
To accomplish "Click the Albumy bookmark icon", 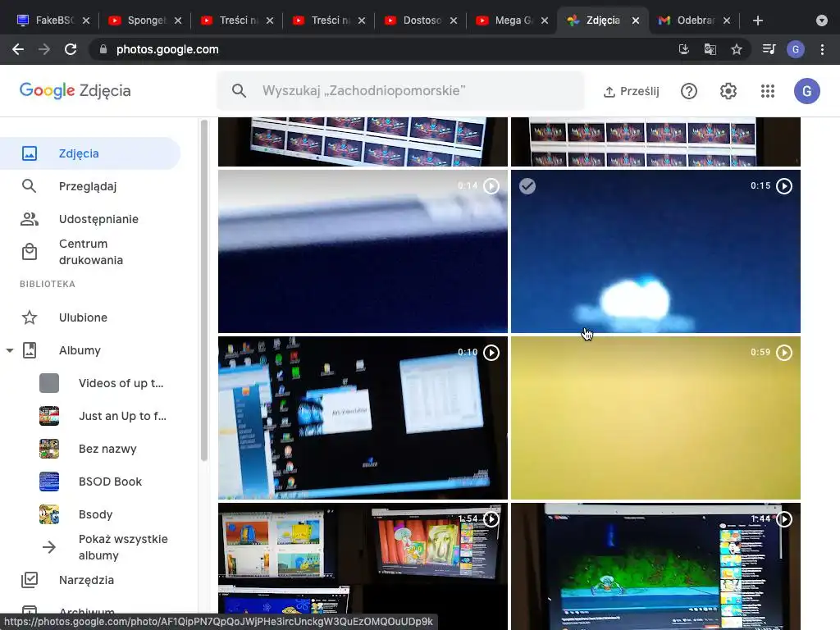I will pyautogui.click(x=30, y=350).
